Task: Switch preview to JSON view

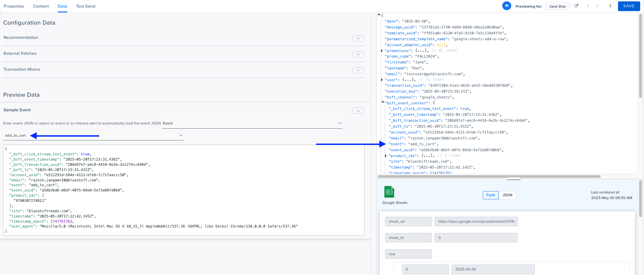Action: click(x=507, y=195)
